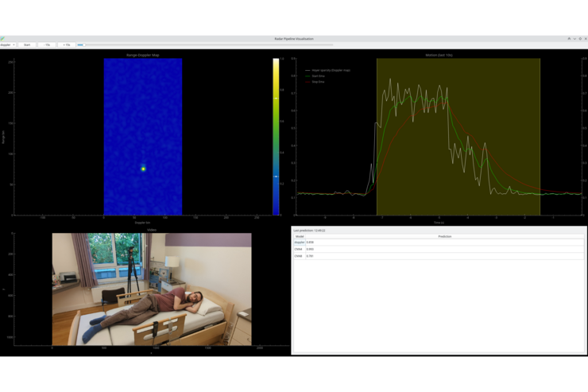Click the Hoyer sparsity legend entry
This screenshot has width=588, height=392.
pos(327,70)
